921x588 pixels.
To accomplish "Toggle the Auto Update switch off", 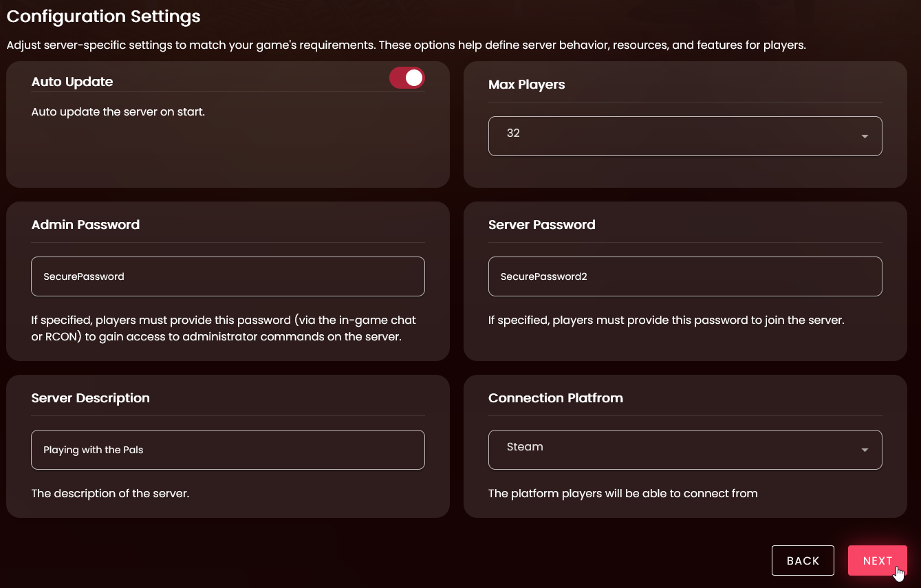I will [407, 78].
